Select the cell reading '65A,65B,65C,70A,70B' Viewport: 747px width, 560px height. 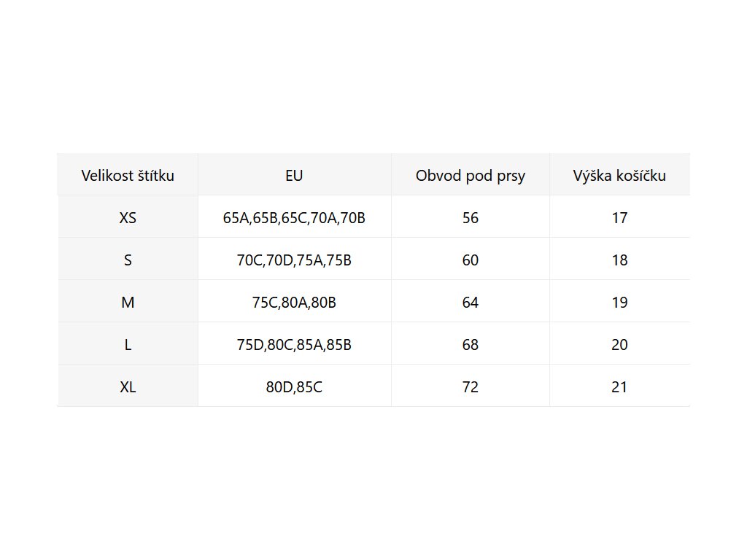coord(294,217)
